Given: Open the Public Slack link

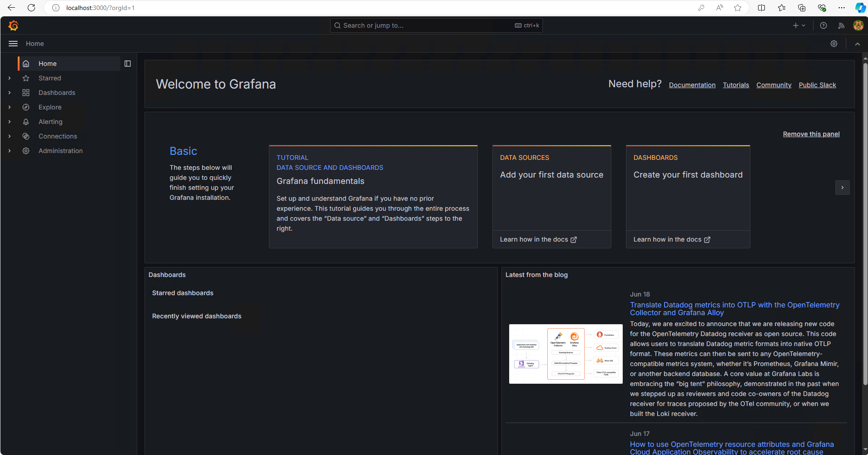Looking at the screenshot, I should point(817,85).
